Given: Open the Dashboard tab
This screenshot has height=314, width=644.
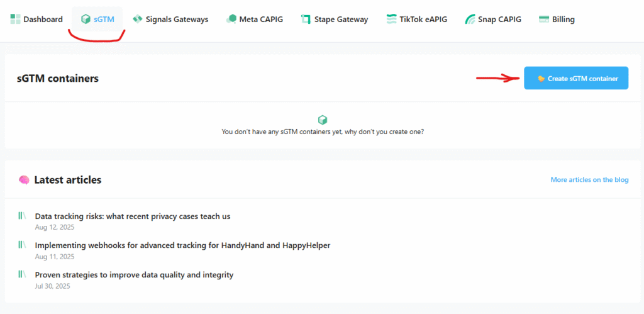Looking at the screenshot, I should coord(36,19).
